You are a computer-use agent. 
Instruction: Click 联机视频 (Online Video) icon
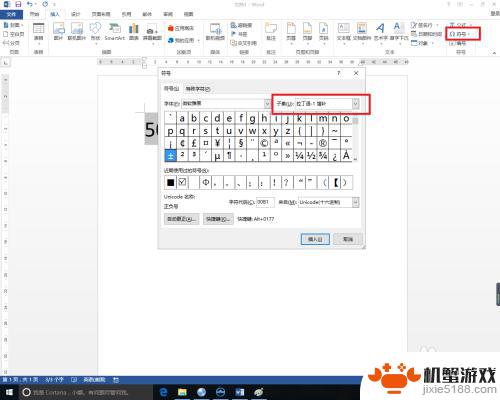click(215, 32)
